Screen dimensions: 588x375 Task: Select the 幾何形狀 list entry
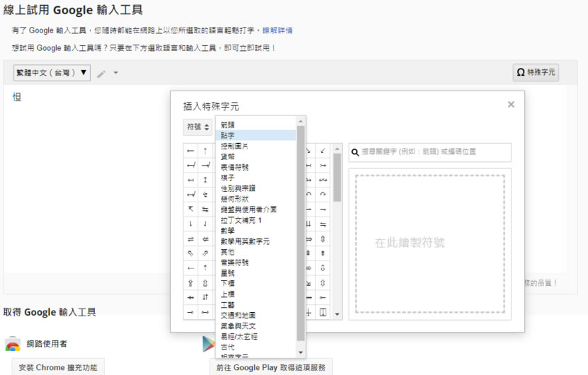pos(256,199)
